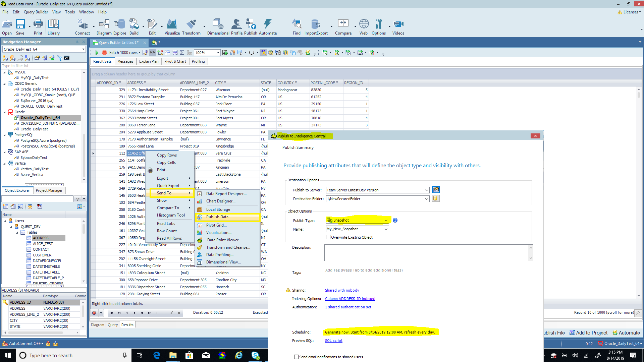Close the Publish to Intelligence Central dialog
Viewport: 644px width, 362px height.
pyautogui.click(x=535, y=136)
